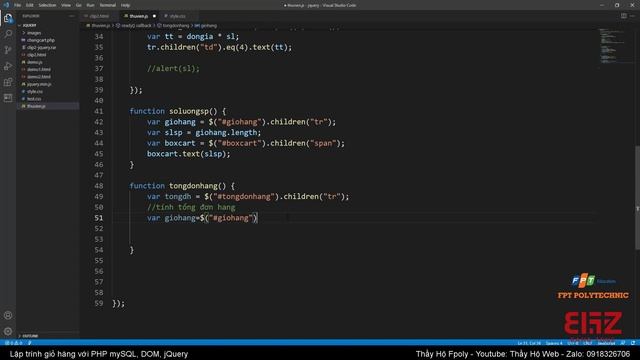Screen dimensions: 640x360
Task: Click line number 51 in gutter
Action: click(x=99, y=218)
